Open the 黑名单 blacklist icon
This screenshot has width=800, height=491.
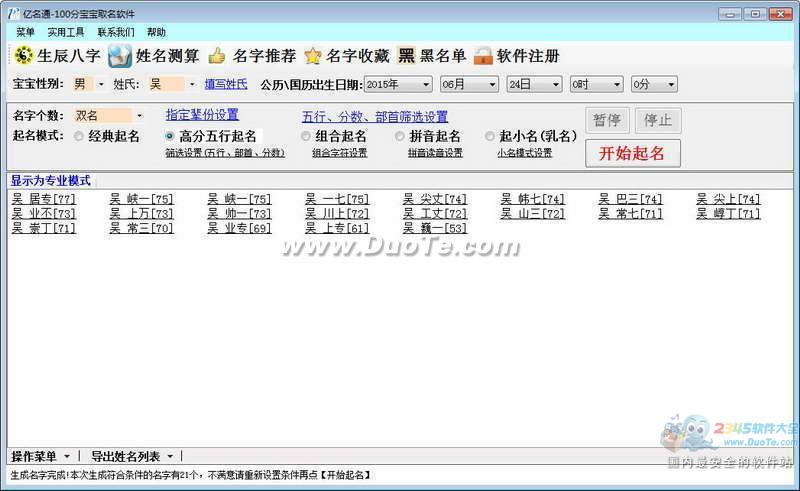[x=407, y=55]
